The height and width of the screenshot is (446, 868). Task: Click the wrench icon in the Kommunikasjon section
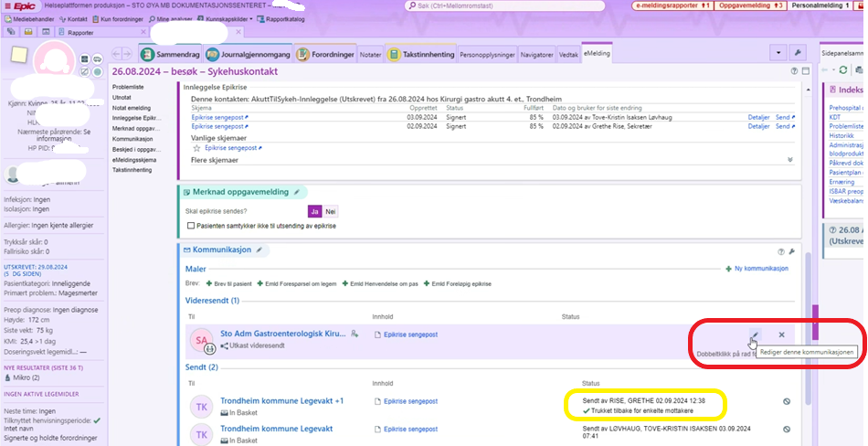pos(791,251)
